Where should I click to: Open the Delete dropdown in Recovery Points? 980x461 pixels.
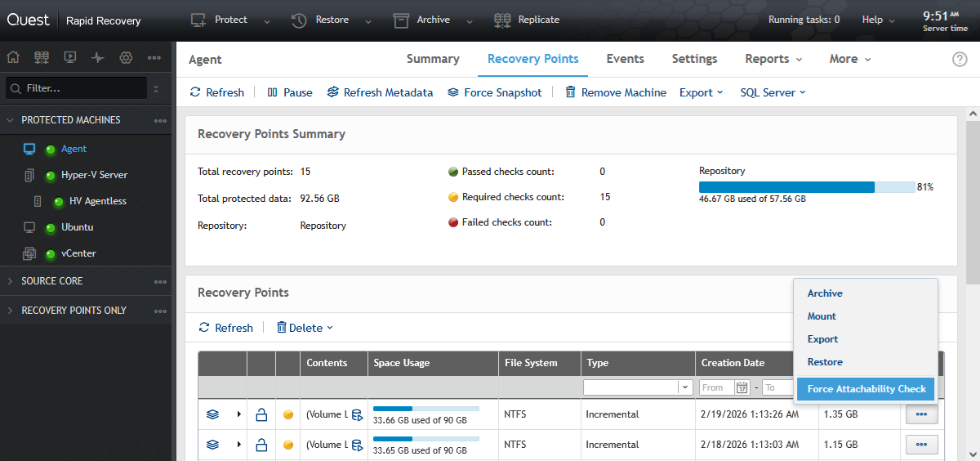[x=305, y=328]
